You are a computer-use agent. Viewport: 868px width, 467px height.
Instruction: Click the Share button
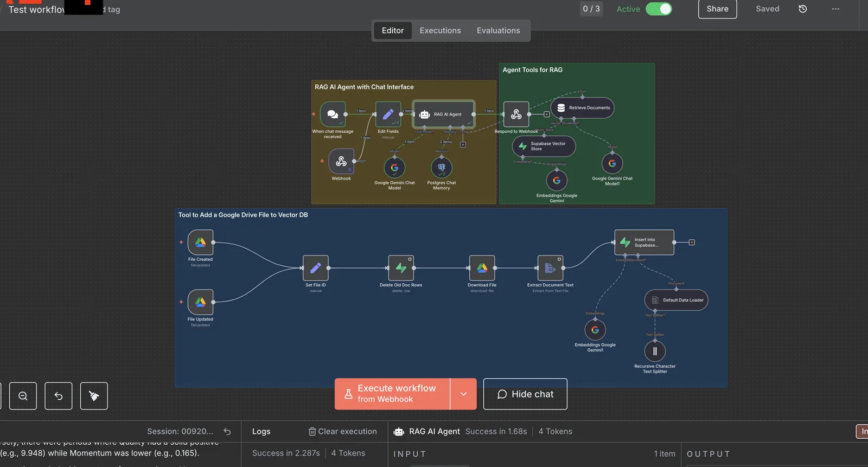(717, 9)
